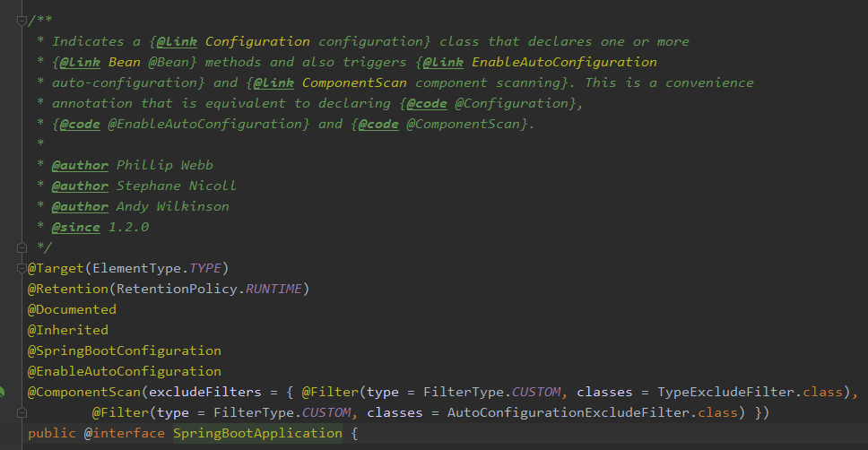Click the @ComponentScan annotation
Viewport: 868px width, 450px height.
pyautogui.click(x=84, y=392)
